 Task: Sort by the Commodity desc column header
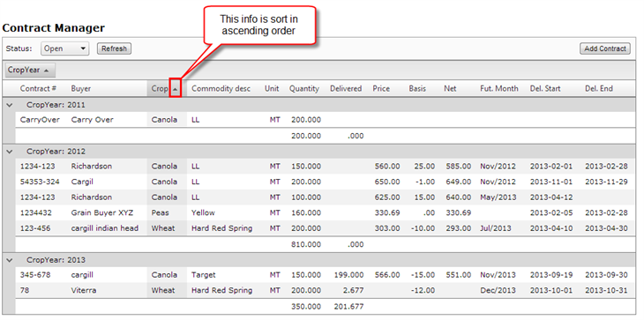coord(221,89)
